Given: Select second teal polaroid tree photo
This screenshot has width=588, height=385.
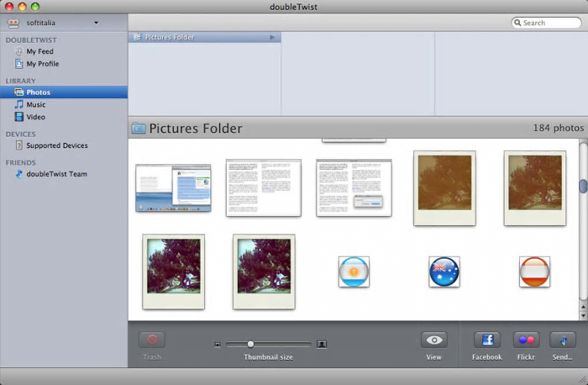Looking at the screenshot, I should pyautogui.click(x=263, y=271).
